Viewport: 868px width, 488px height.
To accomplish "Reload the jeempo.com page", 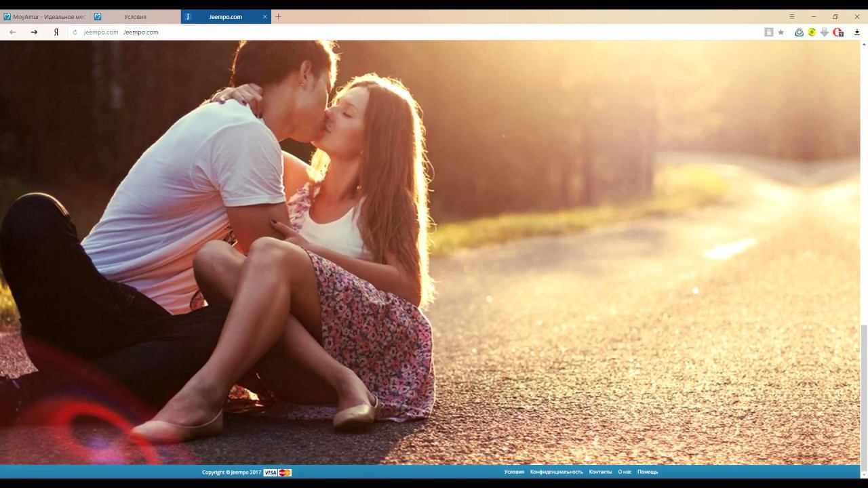I will coord(75,32).
